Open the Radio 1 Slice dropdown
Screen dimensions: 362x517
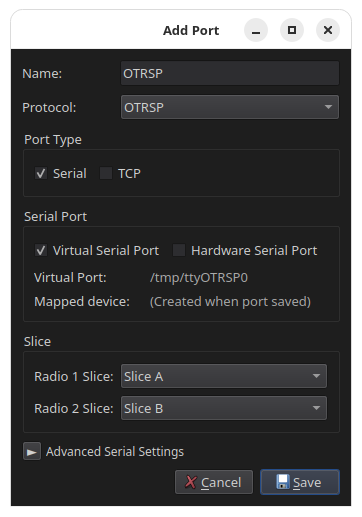pyautogui.click(x=224, y=376)
